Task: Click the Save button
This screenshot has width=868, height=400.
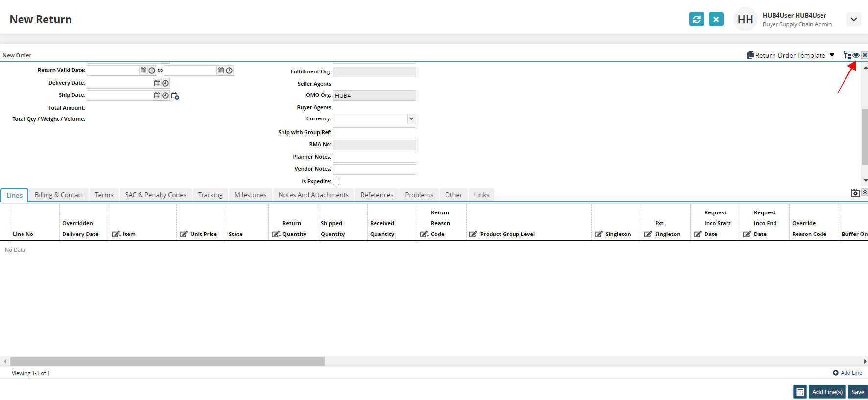Action: point(857,392)
